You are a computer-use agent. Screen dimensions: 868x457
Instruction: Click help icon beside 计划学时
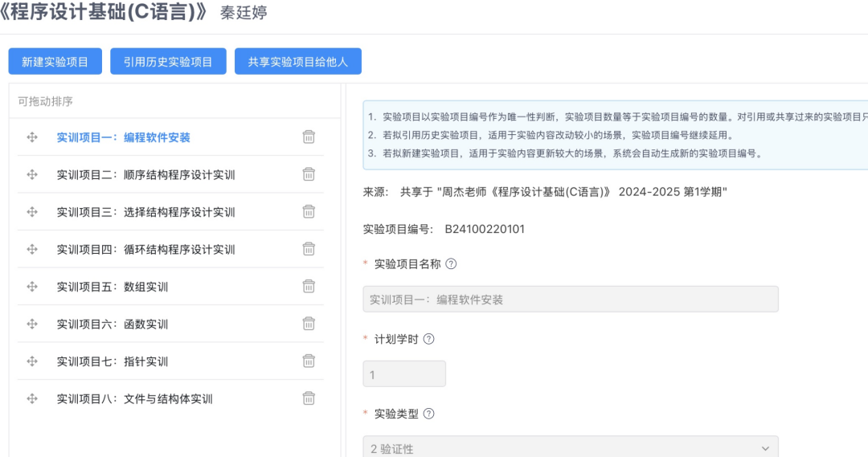428,339
